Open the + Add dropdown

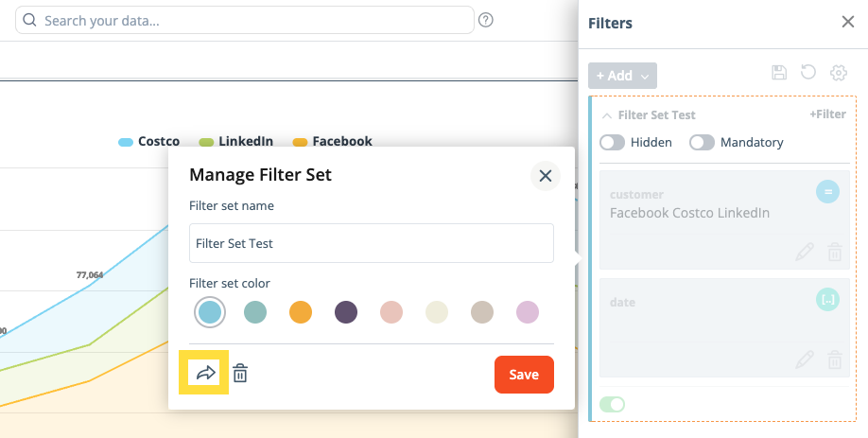[622, 76]
